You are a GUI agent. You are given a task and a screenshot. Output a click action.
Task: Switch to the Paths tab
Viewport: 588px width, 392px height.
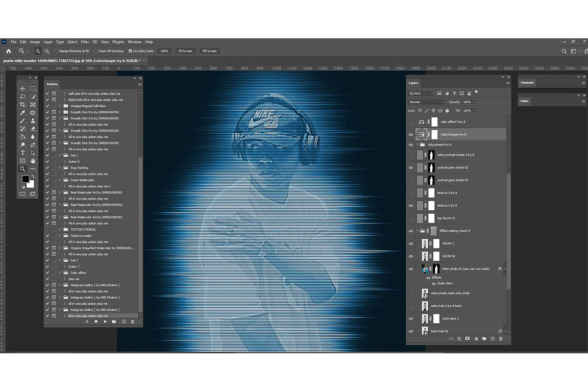coord(525,101)
